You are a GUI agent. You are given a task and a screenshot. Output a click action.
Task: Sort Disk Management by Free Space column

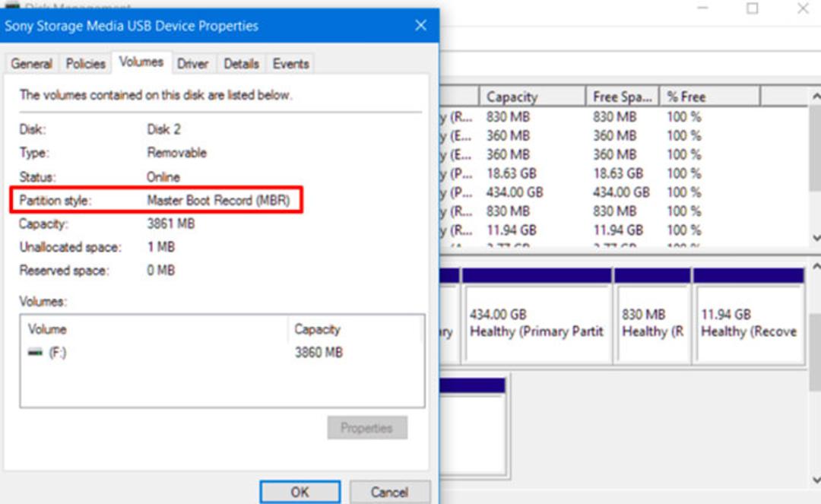622,97
